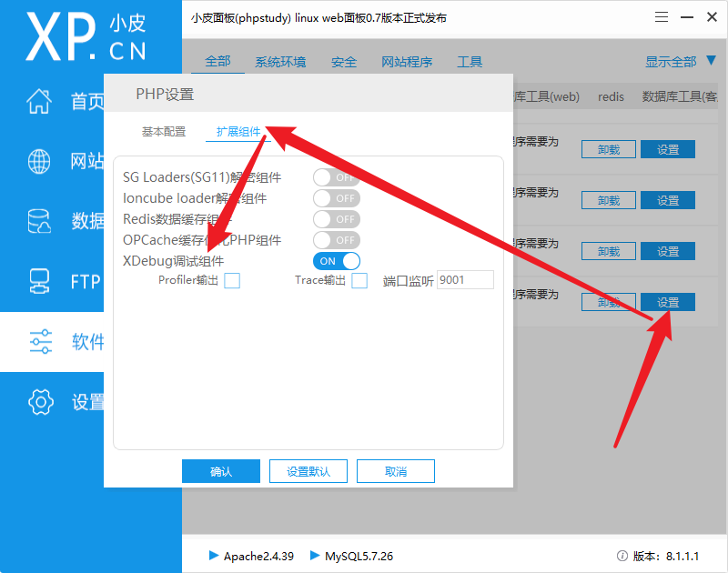Select the 全部 category tab
The image size is (728, 573).
217,61
